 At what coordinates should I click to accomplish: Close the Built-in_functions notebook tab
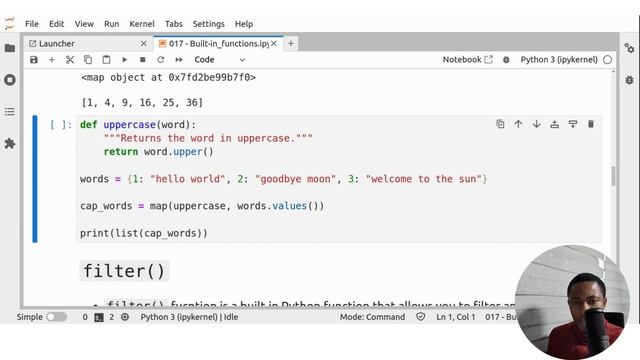pos(274,44)
